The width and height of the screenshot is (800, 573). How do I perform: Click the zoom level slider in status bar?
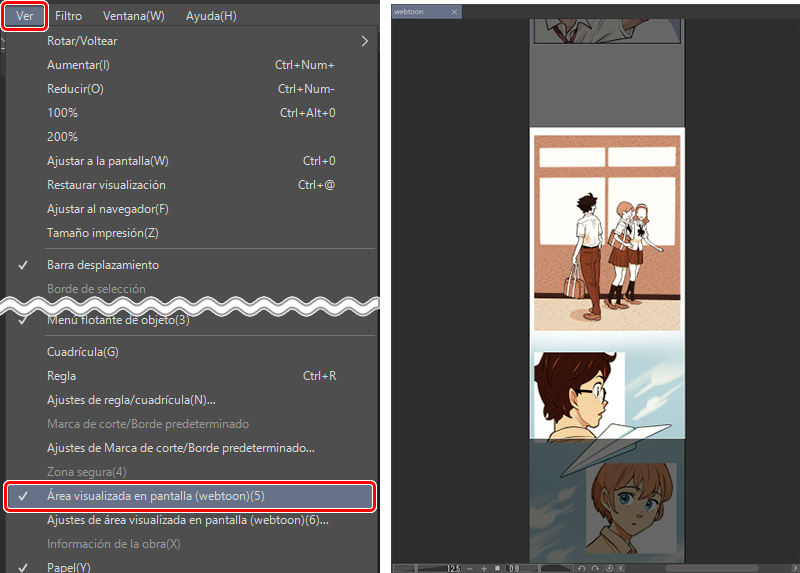[427, 567]
